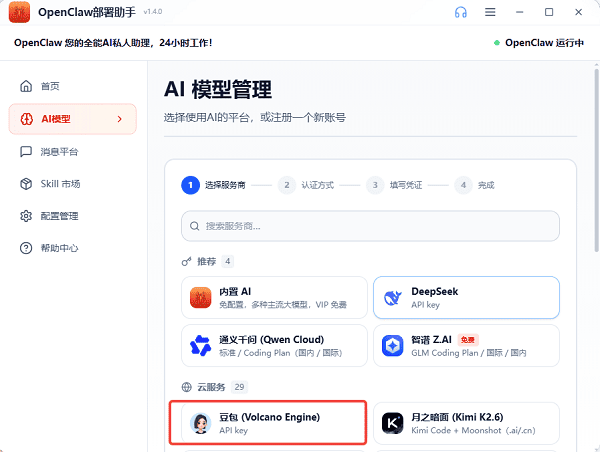Click the v1.4.0 version label
This screenshot has height=452, width=600.
(153, 12)
